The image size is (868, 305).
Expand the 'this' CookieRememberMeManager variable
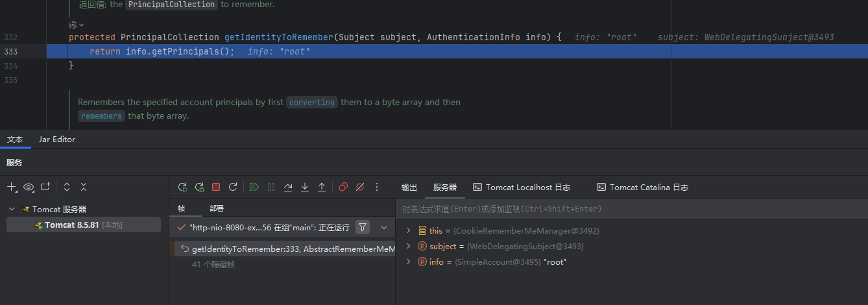408,230
